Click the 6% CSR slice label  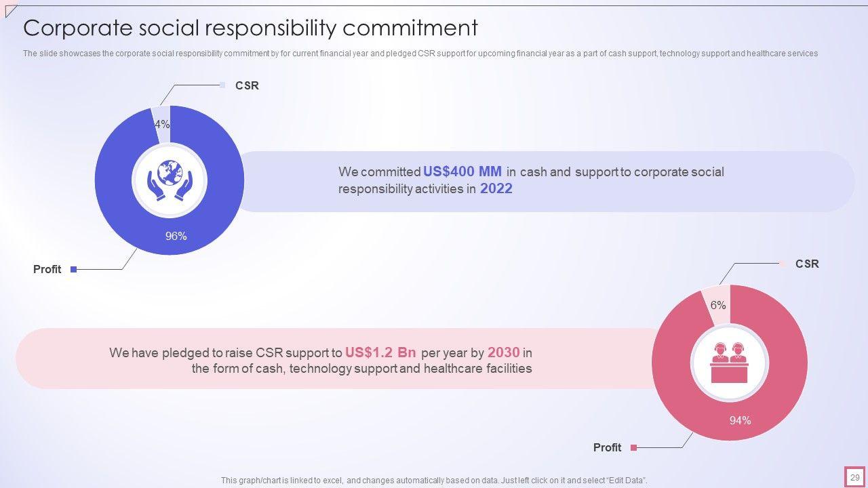[x=718, y=305]
